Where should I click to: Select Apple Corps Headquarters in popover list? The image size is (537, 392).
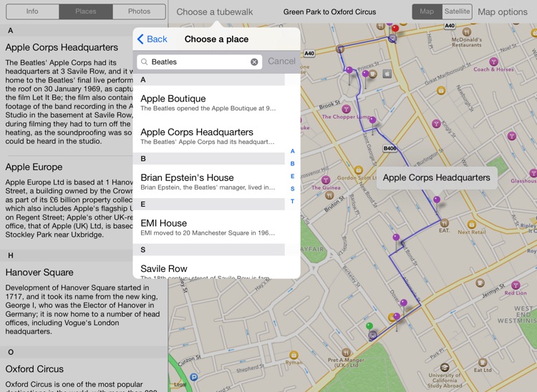(x=208, y=136)
